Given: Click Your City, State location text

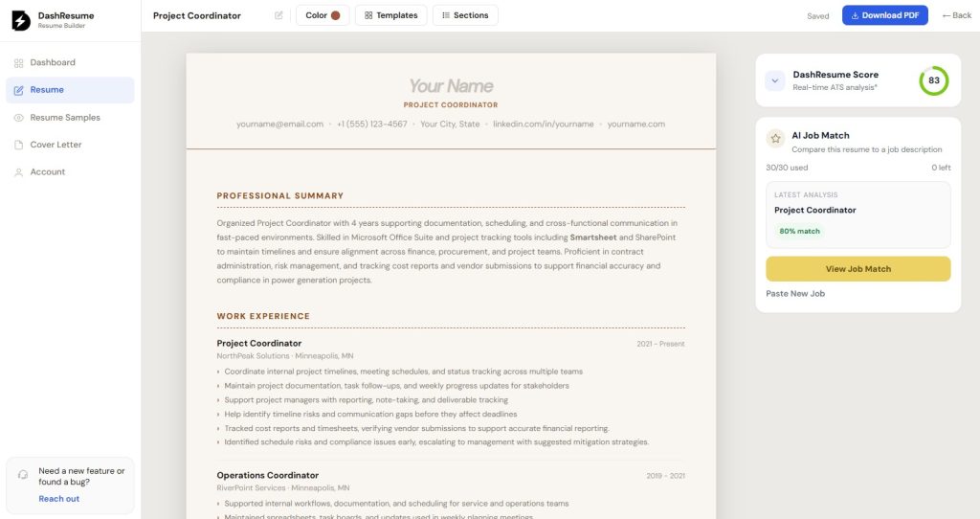Looking at the screenshot, I should [x=450, y=124].
